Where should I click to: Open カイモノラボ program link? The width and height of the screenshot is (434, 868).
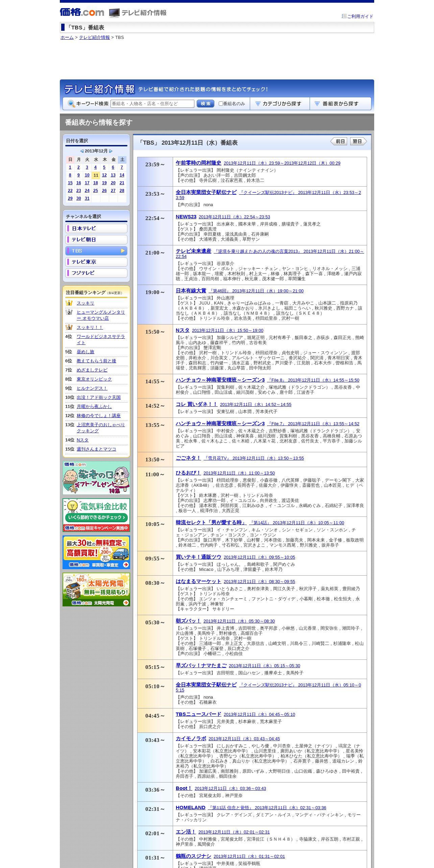[x=191, y=739]
